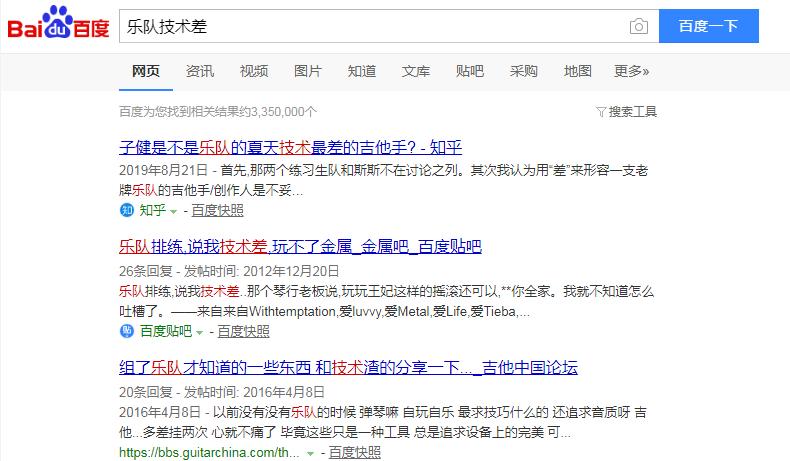The height and width of the screenshot is (461, 790).
Task: Open result 子健是不是乐队的夏天技术最差的吉他手
Action: pyautogui.click(x=290, y=147)
